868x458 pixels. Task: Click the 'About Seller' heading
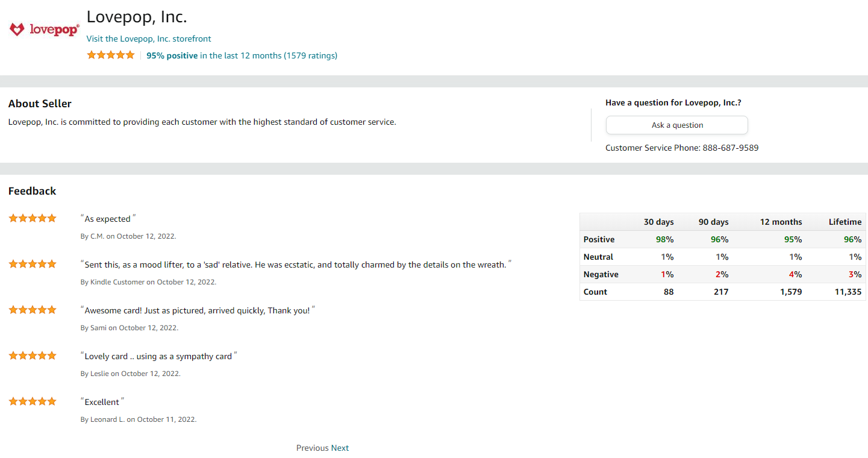pos(40,104)
